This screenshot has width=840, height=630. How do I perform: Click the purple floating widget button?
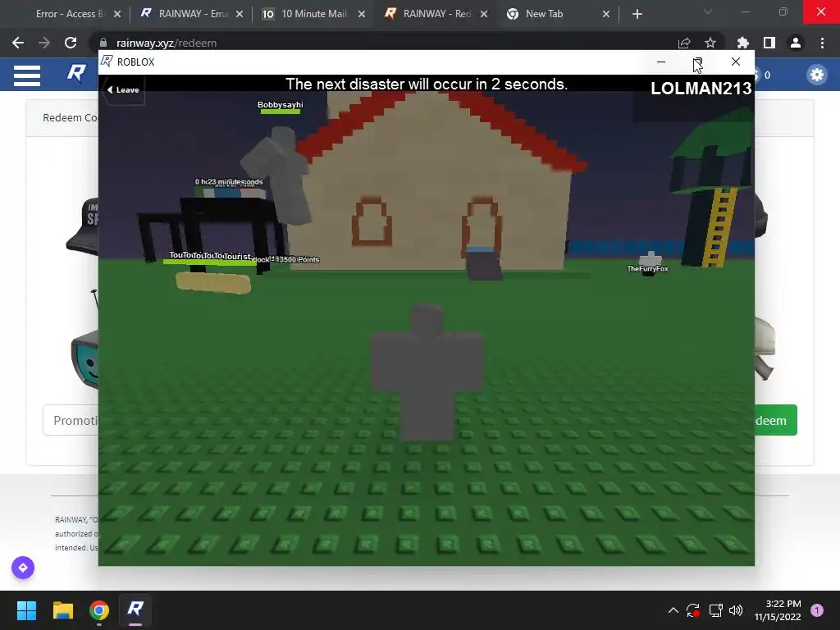pyautogui.click(x=23, y=568)
